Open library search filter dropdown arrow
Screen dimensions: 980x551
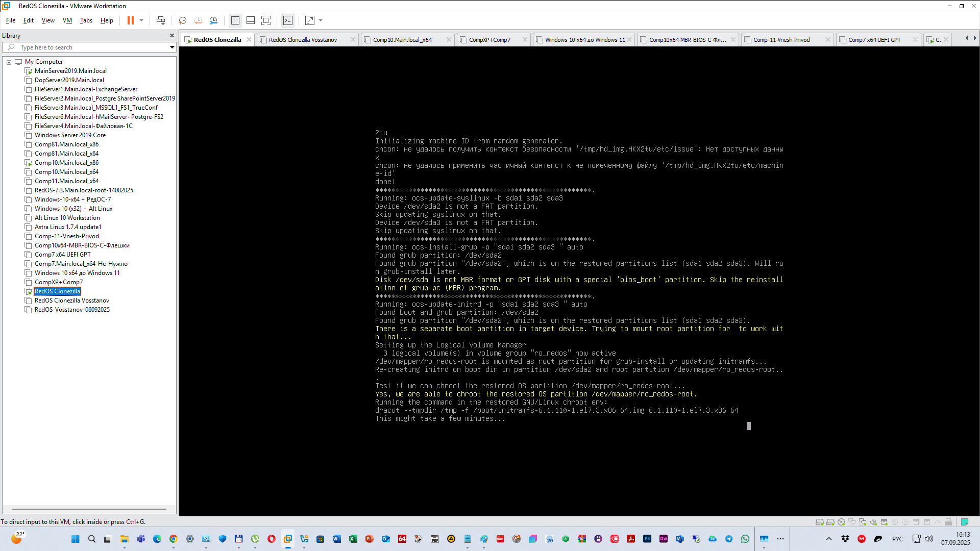click(x=172, y=47)
